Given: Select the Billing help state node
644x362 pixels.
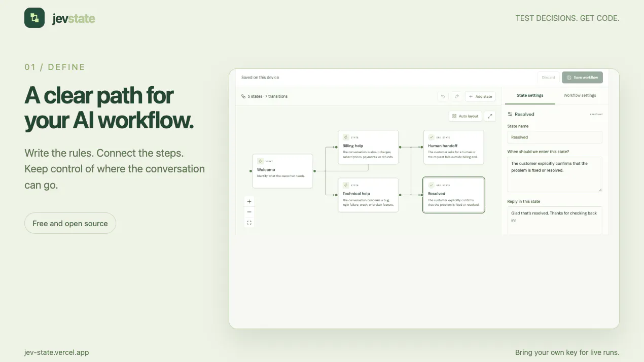Looking at the screenshot, I should click(x=368, y=147).
